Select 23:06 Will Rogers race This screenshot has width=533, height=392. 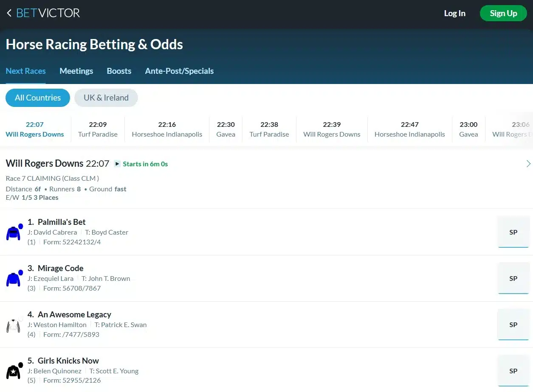512,129
